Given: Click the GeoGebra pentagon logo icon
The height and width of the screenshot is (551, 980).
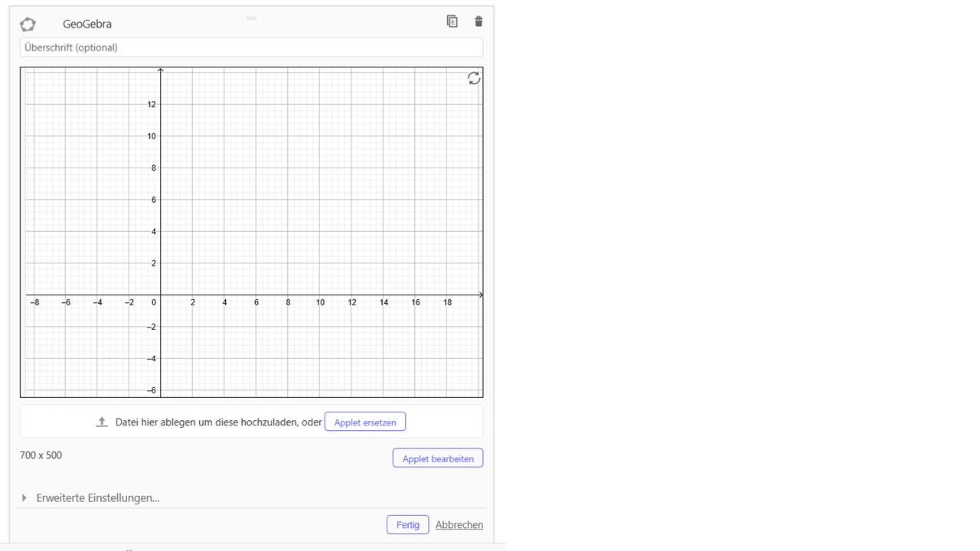Looking at the screenshot, I should [28, 24].
